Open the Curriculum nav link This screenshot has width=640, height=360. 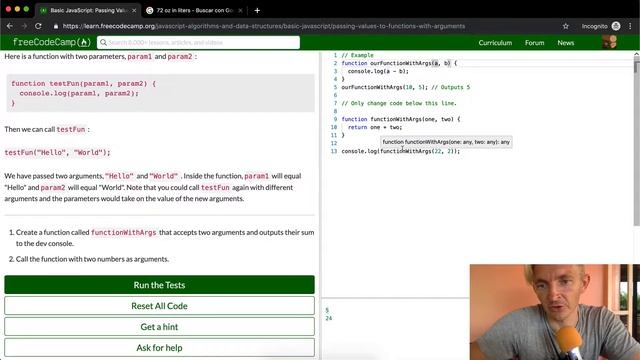click(x=495, y=42)
